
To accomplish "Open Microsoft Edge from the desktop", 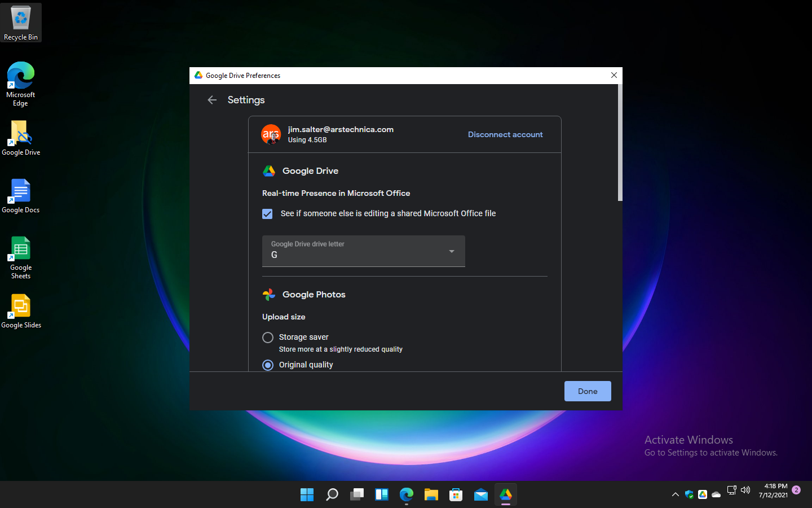I will (21, 76).
